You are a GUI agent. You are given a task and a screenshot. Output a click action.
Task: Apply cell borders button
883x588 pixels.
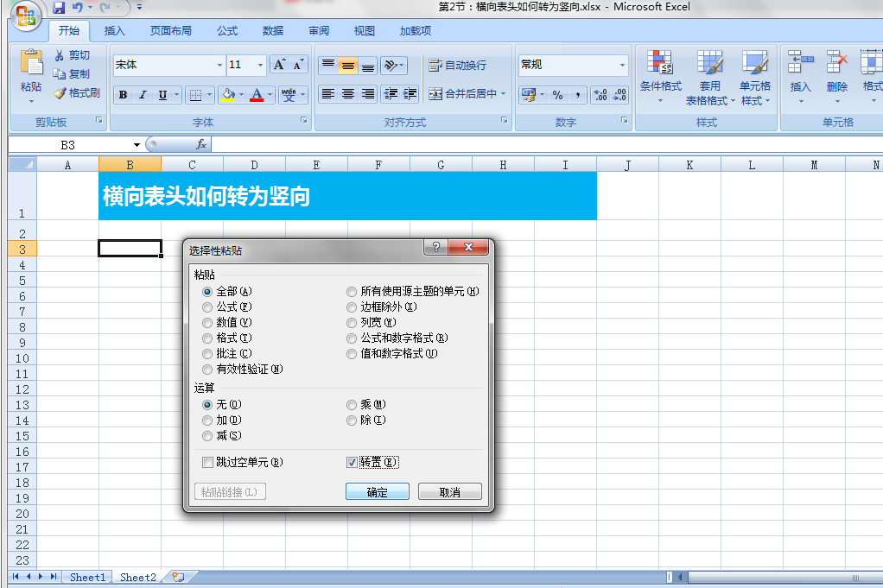point(195,94)
